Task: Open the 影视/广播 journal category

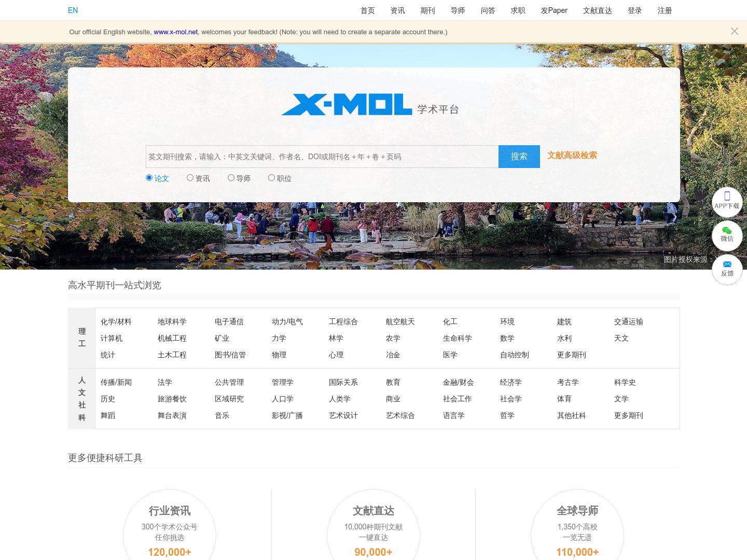Action: point(287,415)
